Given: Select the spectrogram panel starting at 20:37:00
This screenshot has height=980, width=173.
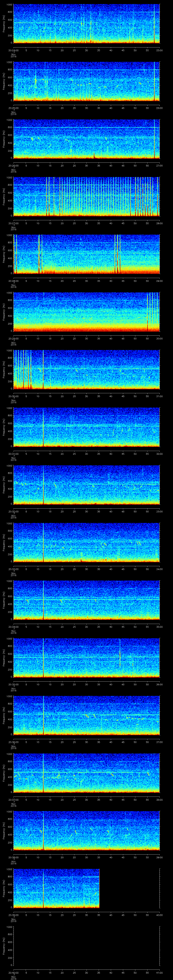Looking at the screenshot, I should [87, 773].
